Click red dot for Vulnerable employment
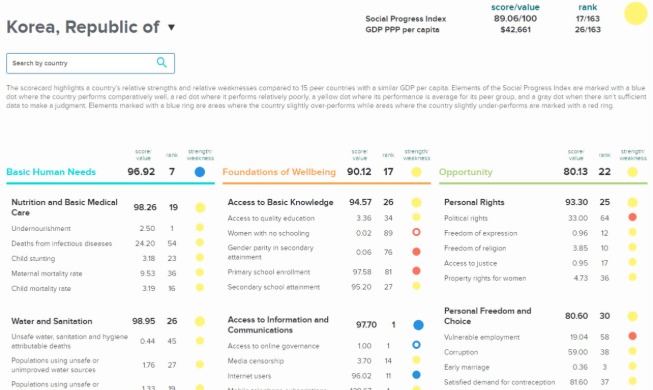Image resolution: width=653 pixels, height=390 pixels. click(632, 336)
